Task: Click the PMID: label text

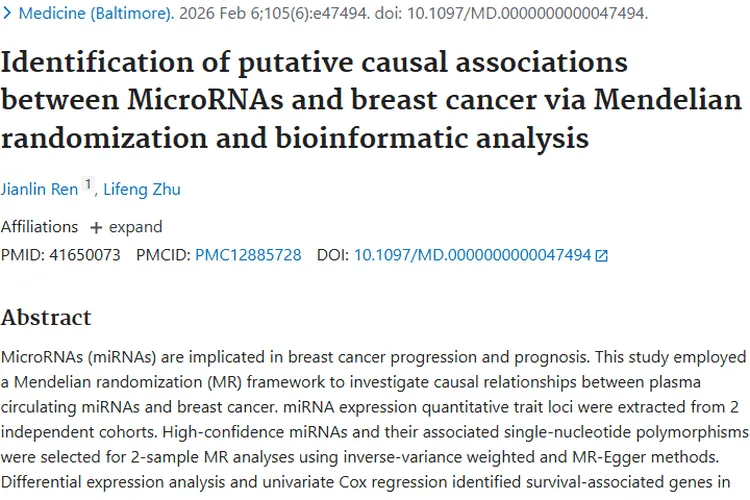Action: [x=20, y=255]
